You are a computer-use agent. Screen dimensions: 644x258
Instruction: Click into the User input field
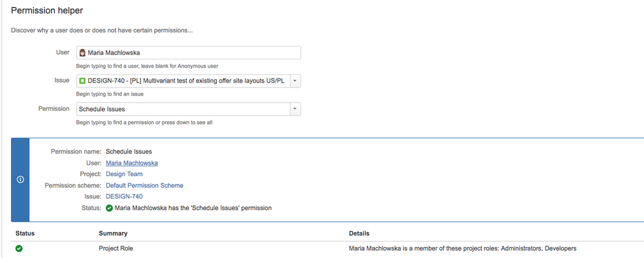(x=188, y=53)
